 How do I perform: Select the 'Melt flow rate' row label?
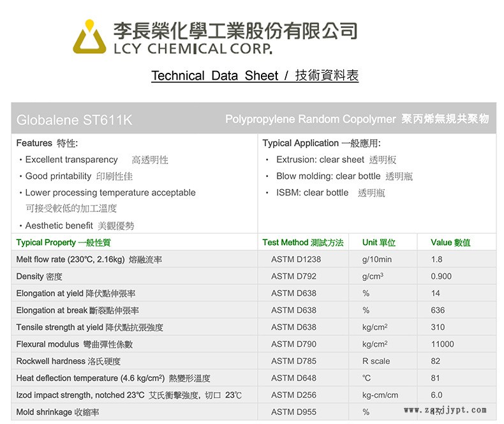point(89,259)
